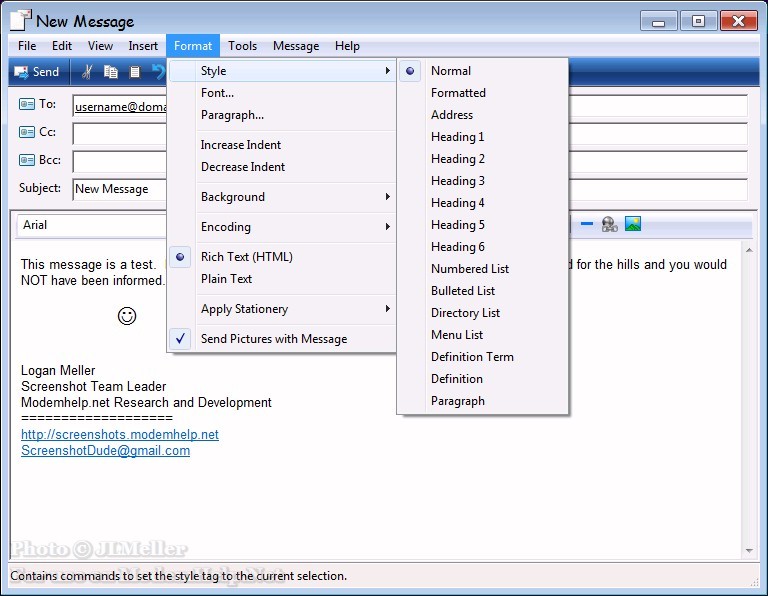This screenshot has width=768, height=596.
Task: Open the Tools menu
Action: click(x=242, y=46)
